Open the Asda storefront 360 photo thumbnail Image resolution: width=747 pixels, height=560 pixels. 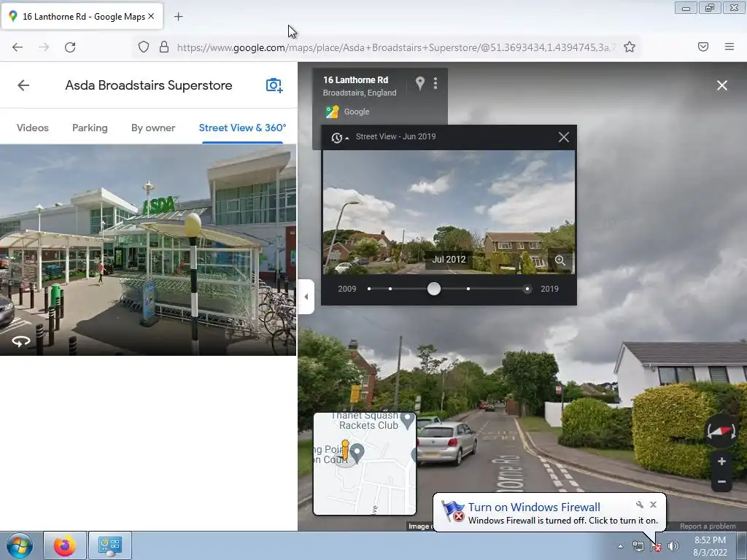pos(147,249)
